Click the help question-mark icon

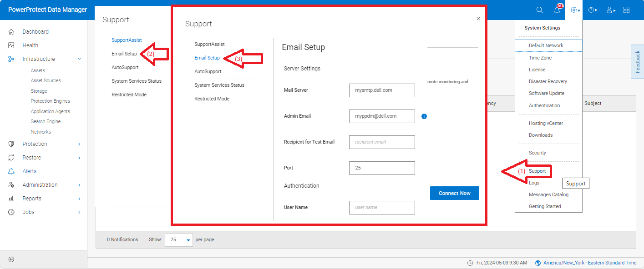591,10
